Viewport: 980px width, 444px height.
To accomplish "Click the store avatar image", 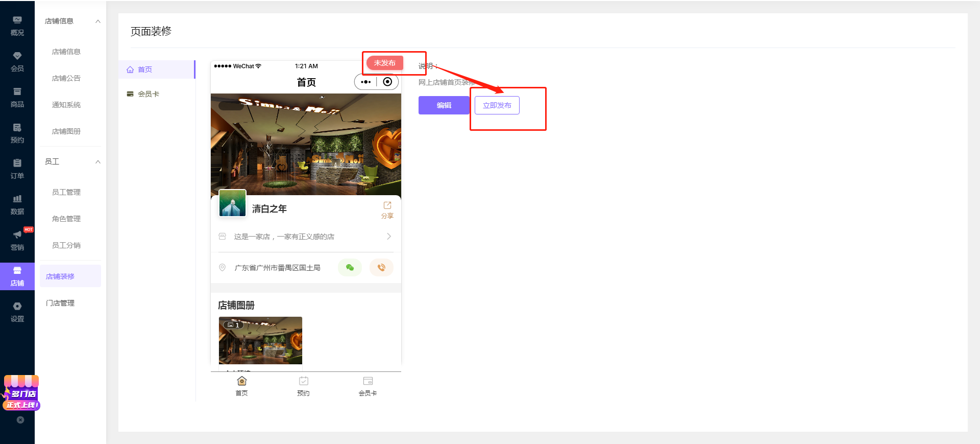I will pos(233,203).
